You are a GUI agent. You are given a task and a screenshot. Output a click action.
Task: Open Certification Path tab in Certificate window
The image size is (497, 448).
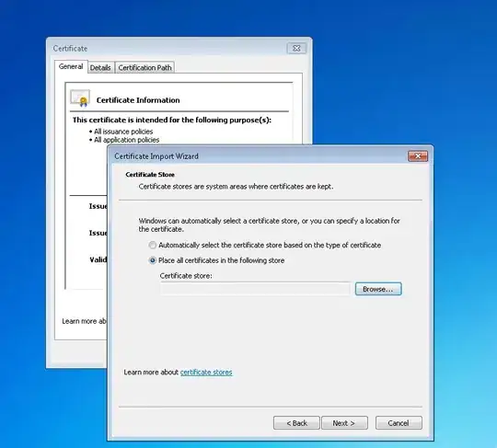pos(144,67)
